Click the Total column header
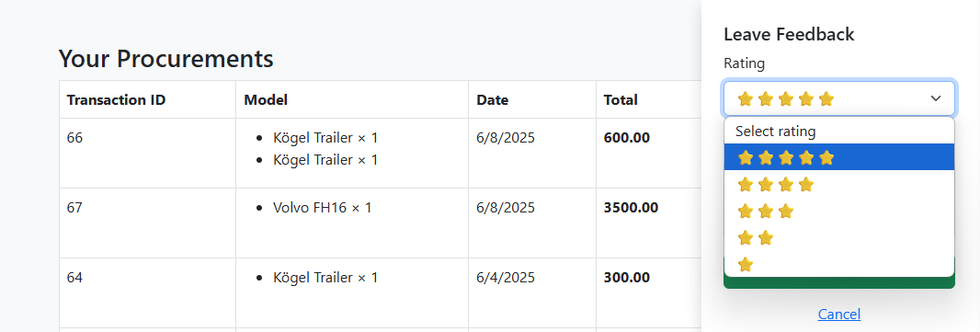The width and height of the screenshot is (980, 332). (x=620, y=99)
